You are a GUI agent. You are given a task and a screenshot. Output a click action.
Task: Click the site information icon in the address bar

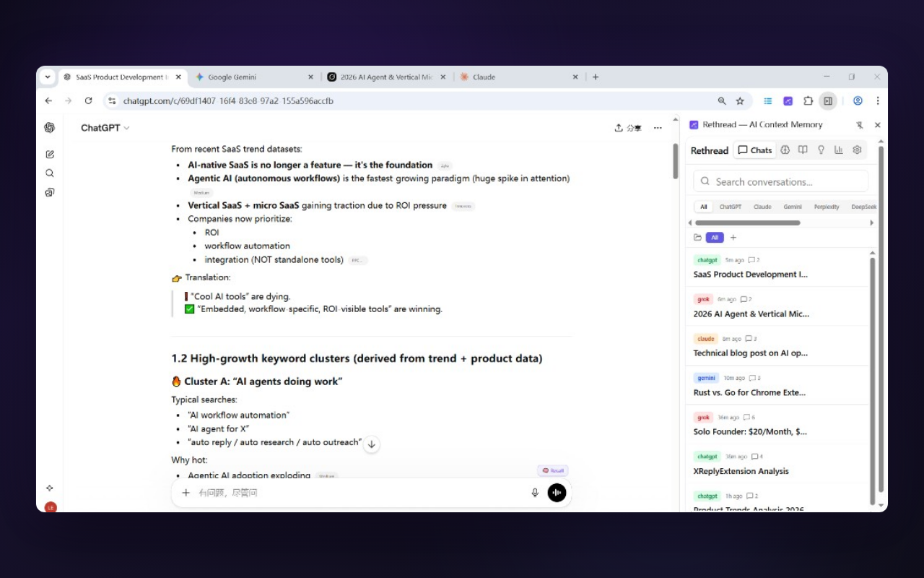click(112, 101)
